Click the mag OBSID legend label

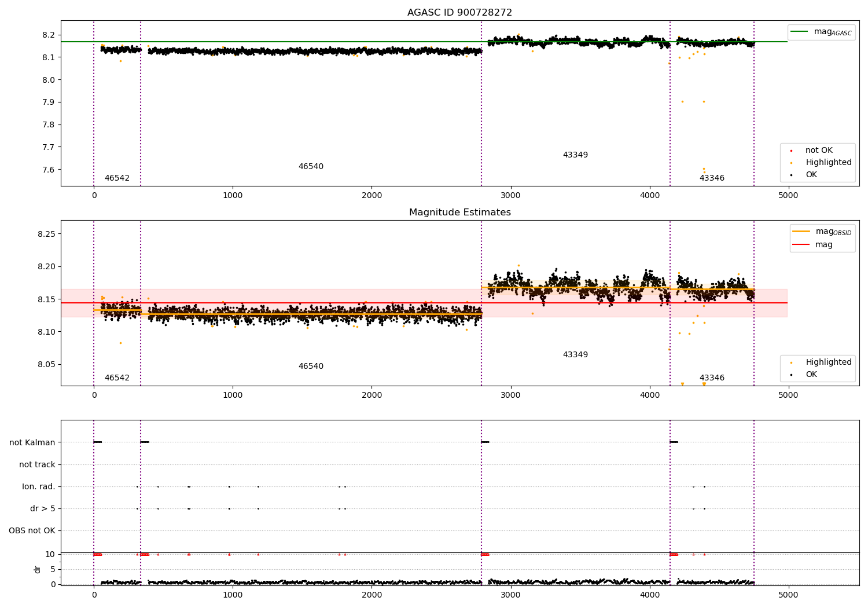tap(834, 232)
